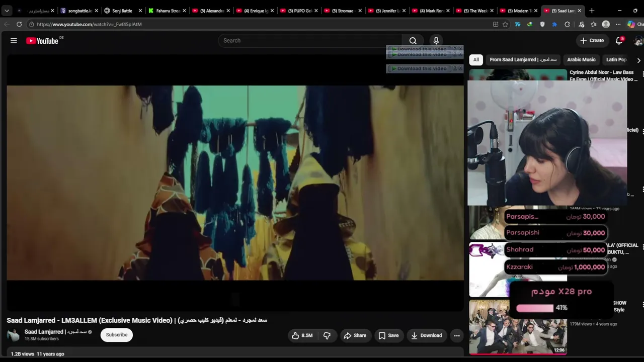This screenshot has height=362, width=644.
Task: Click the Share button
Action: pyautogui.click(x=355, y=336)
